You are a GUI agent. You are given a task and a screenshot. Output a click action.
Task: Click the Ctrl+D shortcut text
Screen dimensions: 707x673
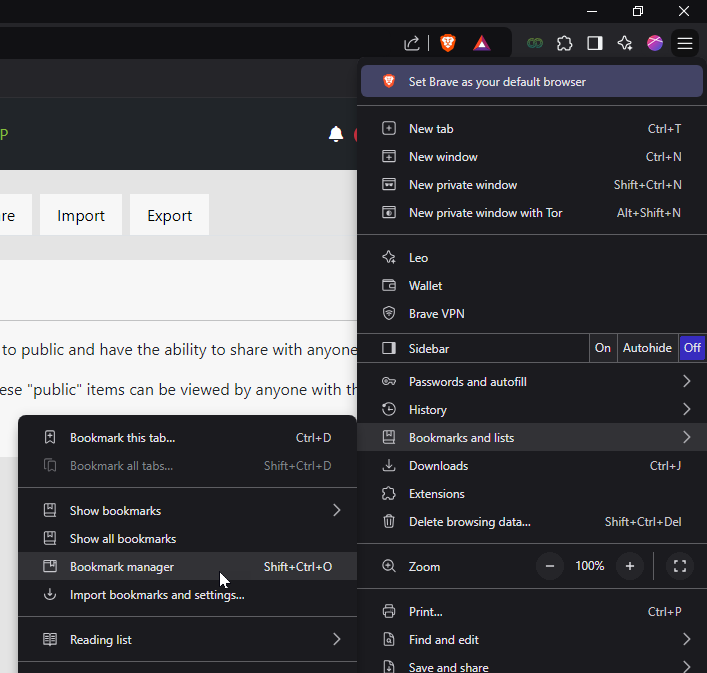313,438
